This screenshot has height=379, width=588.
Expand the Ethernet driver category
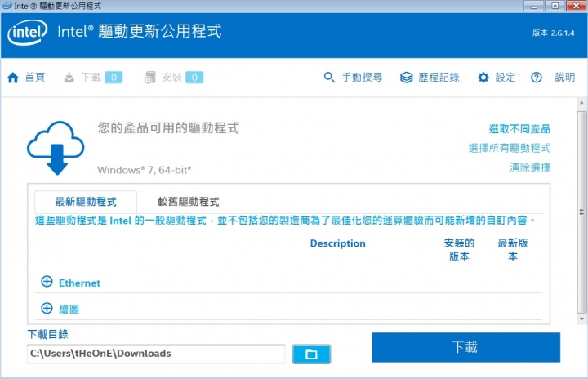[x=47, y=282]
